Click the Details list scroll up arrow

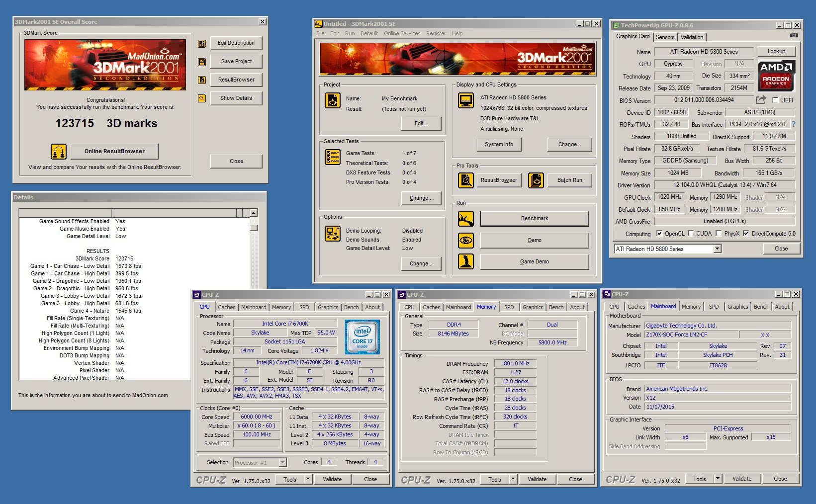point(254,213)
